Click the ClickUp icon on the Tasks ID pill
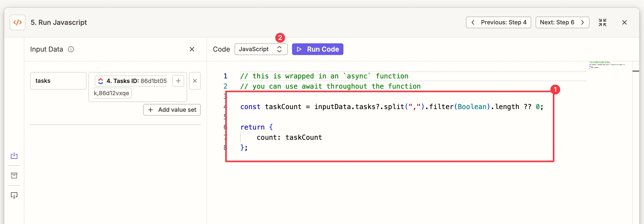This screenshot has width=644, height=224. [101, 81]
